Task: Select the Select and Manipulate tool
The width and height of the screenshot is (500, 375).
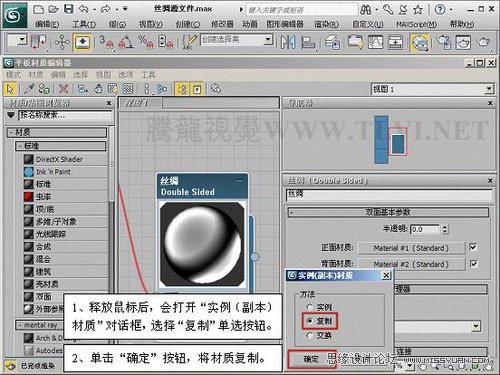Action: coord(62,43)
